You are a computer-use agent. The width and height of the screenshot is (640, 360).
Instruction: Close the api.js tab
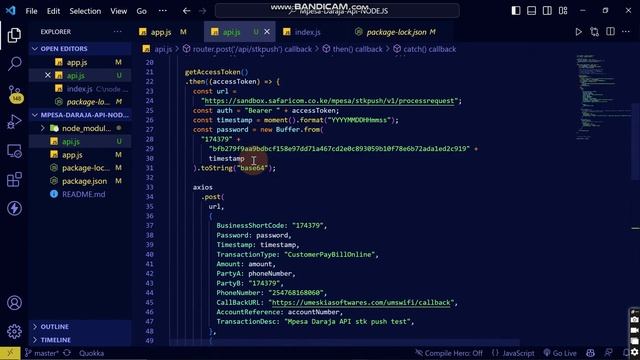267,32
